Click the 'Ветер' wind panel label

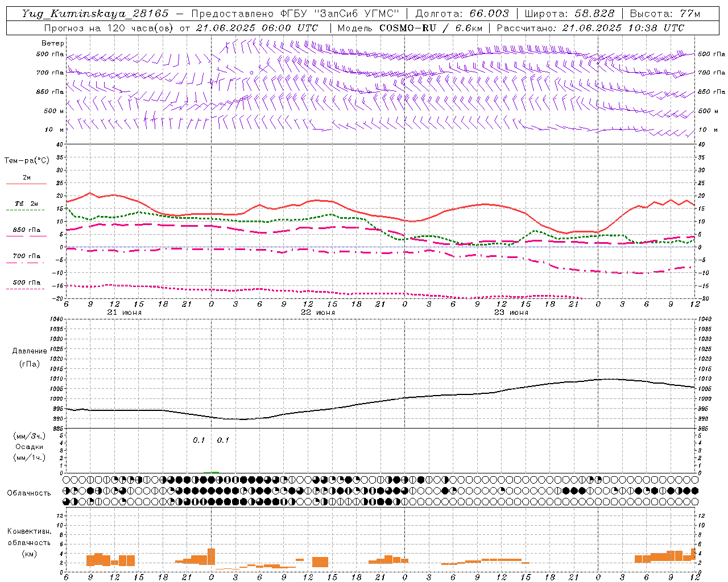coord(53,43)
